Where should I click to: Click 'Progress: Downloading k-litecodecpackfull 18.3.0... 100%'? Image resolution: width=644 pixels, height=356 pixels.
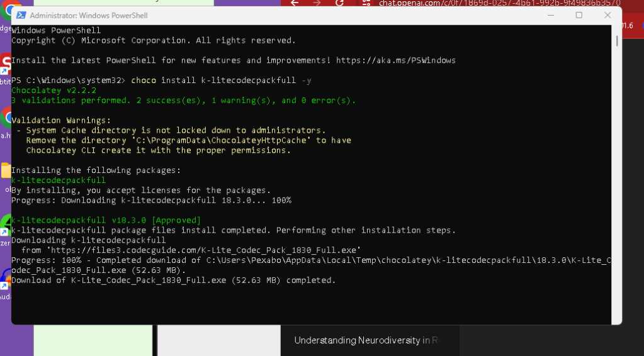151,200
